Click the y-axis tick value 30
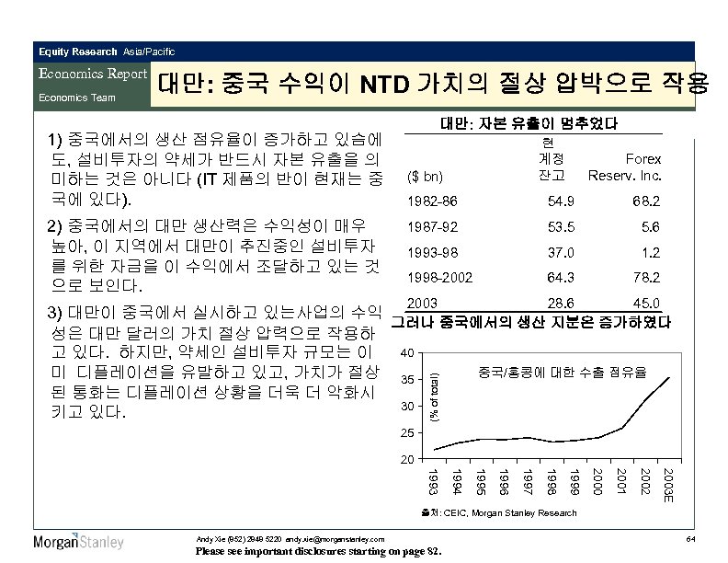This screenshot has width=728, height=563. point(407,406)
